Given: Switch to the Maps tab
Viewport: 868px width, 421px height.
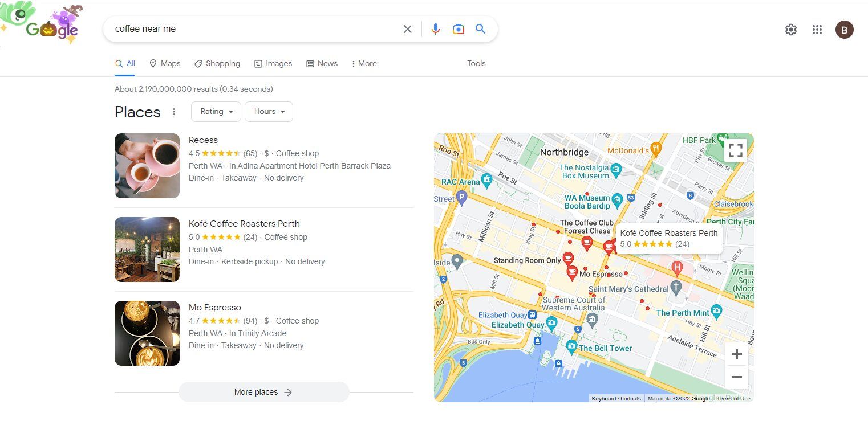Looking at the screenshot, I should tap(165, 63).
